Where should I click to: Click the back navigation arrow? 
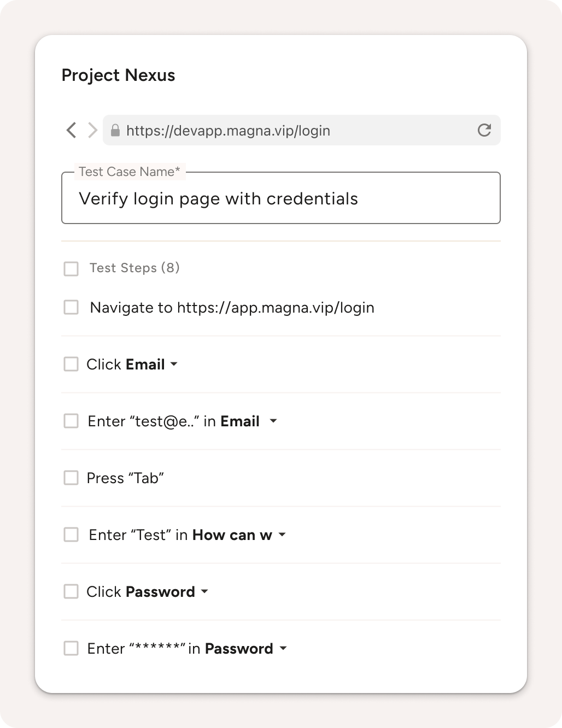click(x=71, y=130)
